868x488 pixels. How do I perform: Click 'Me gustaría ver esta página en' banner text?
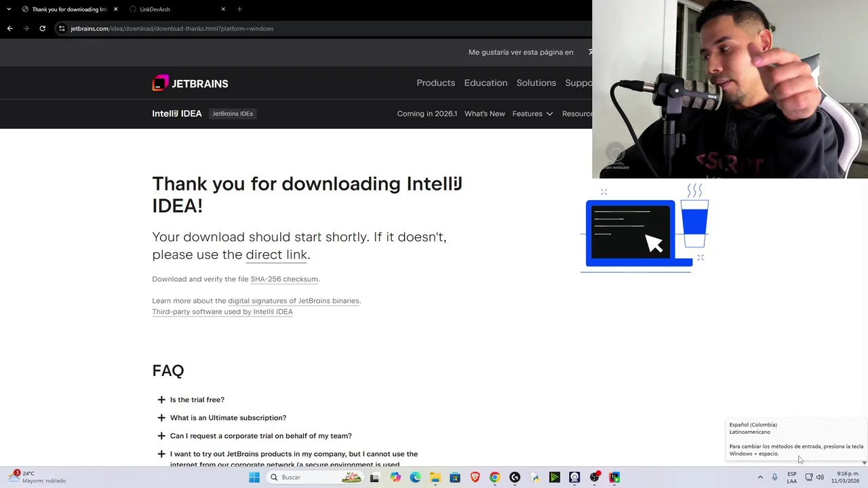521,52
